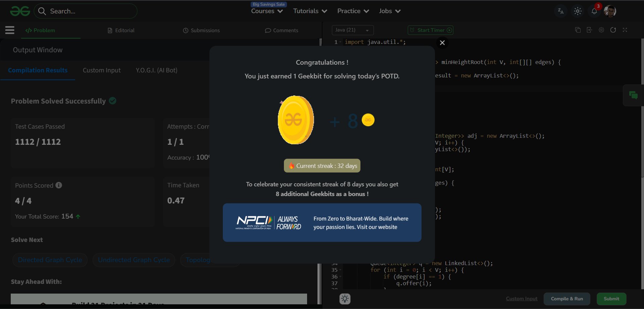
Task: Click the Congratulations ! heading in popup
Action: 322,63
